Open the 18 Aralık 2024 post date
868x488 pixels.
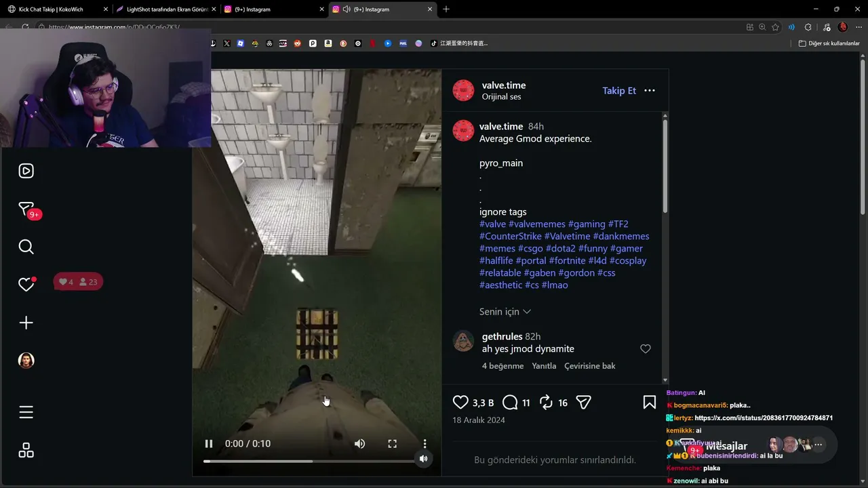[479, 420]
